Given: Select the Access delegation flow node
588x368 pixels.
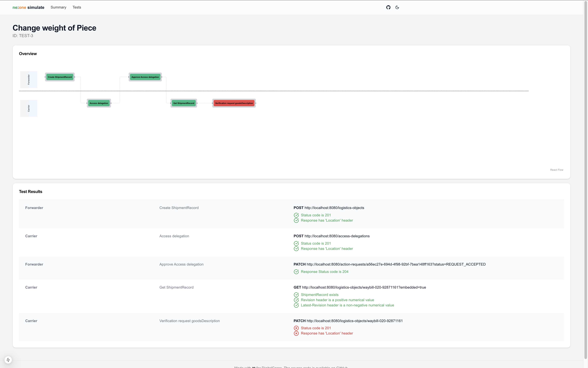Looking at the screenshot, I should 99,103.
